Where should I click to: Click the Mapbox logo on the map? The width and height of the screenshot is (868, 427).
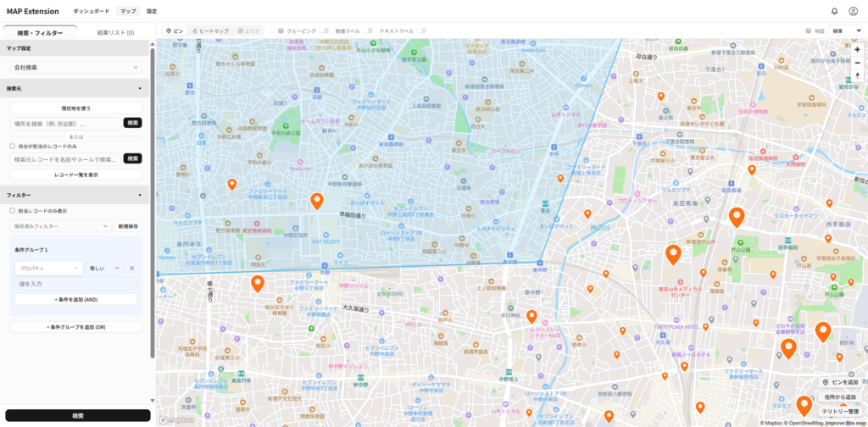[x=176, y=420]
